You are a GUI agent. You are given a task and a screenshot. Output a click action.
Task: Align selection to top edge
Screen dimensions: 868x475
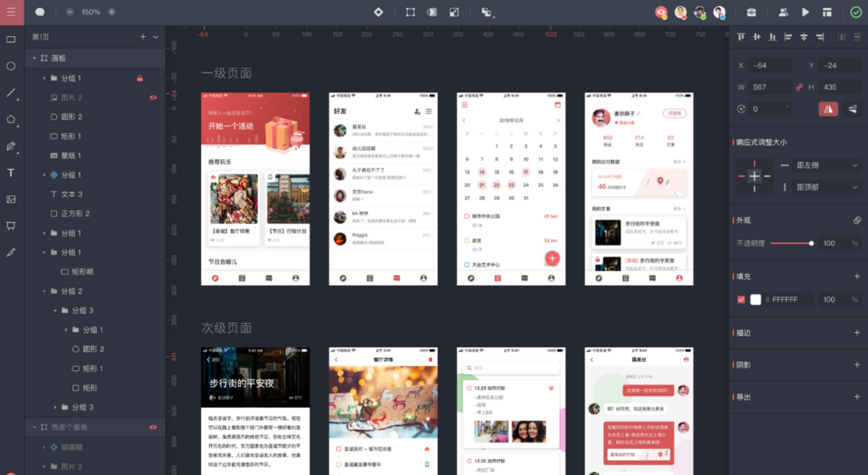(x=741, y=37)
